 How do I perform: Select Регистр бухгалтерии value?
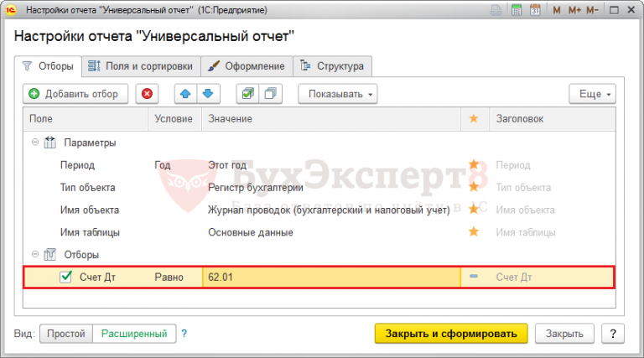256,188
